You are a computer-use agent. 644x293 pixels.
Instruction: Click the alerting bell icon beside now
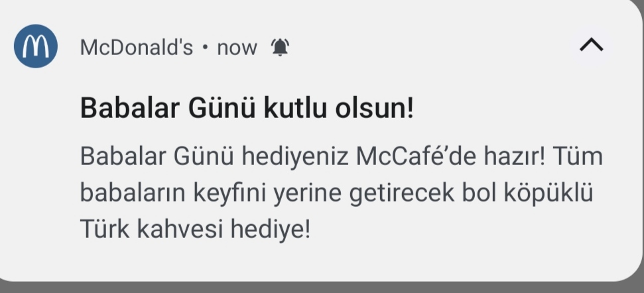[x=280, y=47]
